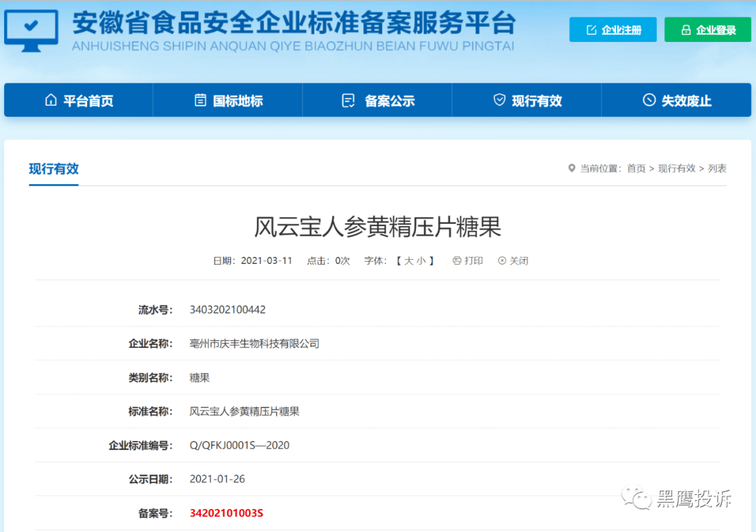Switch to the 现行有效 page tab
Image resolution: width=756 pixels, height=532 pixels.
[x=54, y=169]
